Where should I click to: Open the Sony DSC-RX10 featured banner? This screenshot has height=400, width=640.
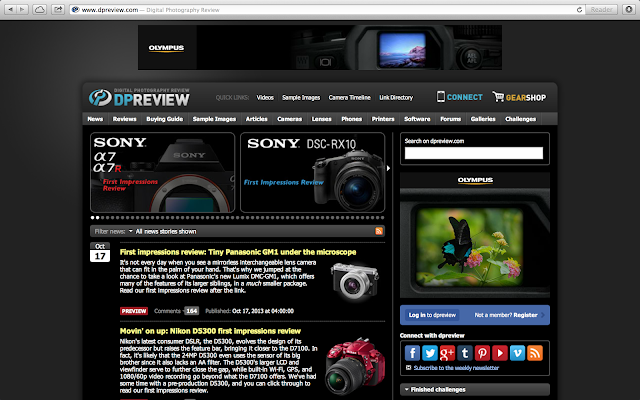pos(313,172)
